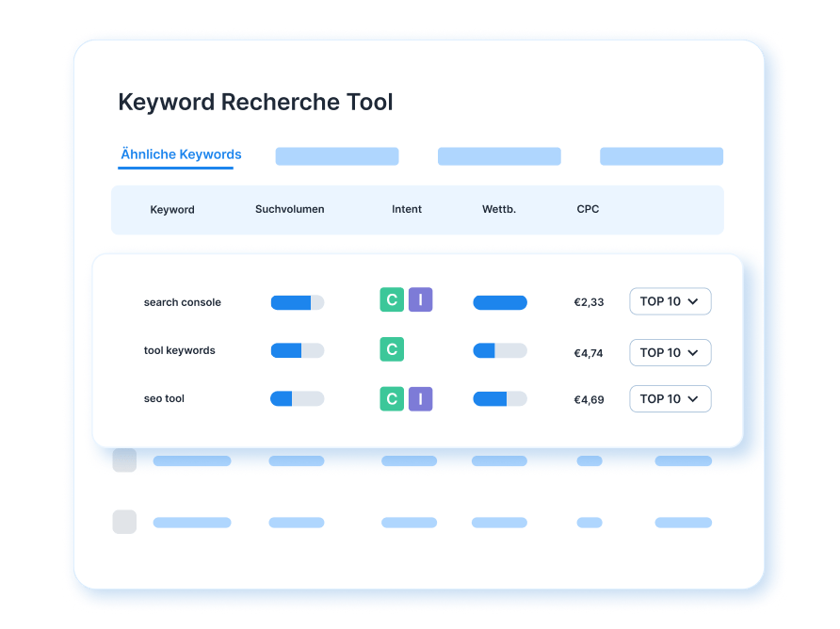The image size is (840, 629).
Task: Click the €2,33 CPC value
Action: (589, 302)
